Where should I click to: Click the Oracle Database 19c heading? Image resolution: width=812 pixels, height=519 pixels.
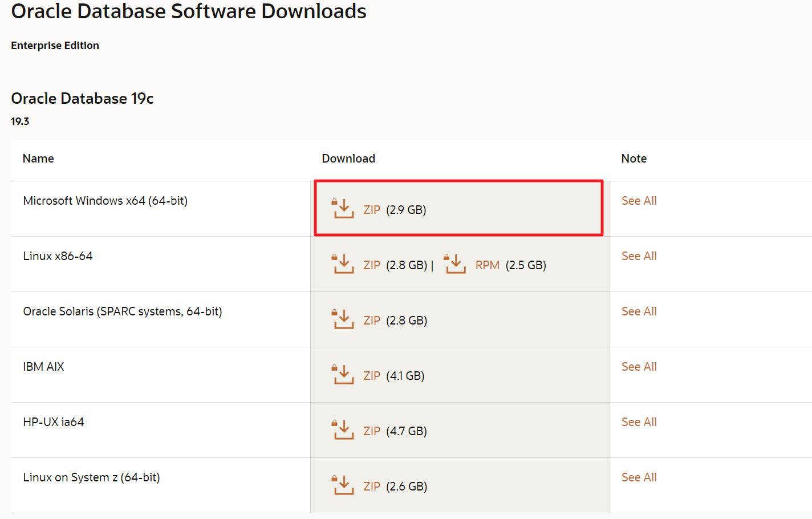[83, 99]
